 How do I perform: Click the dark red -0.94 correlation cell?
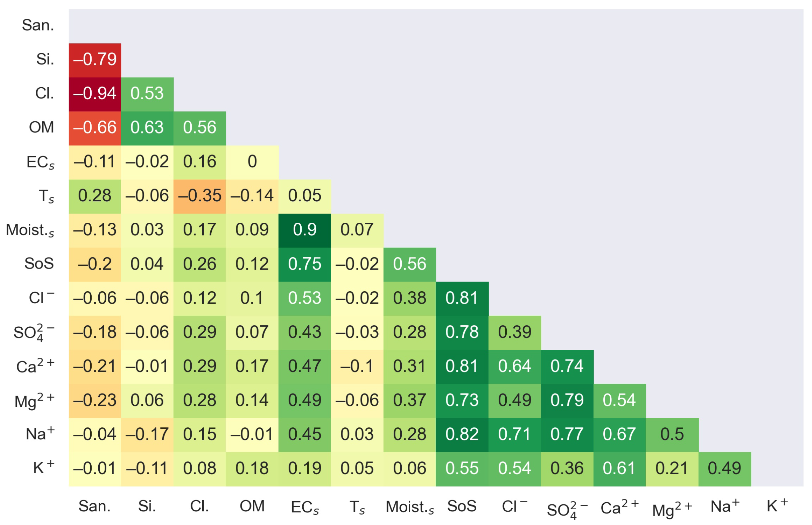95,94
